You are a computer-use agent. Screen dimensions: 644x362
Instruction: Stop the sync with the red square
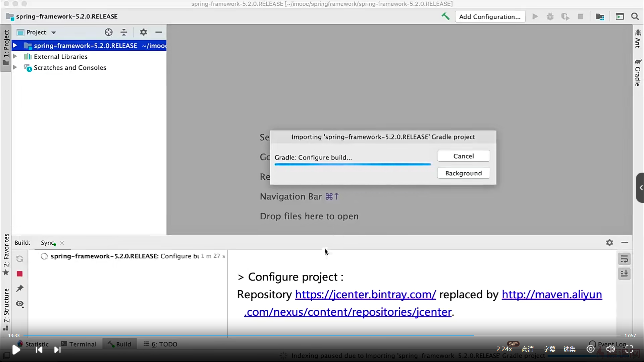pos(20,274)
